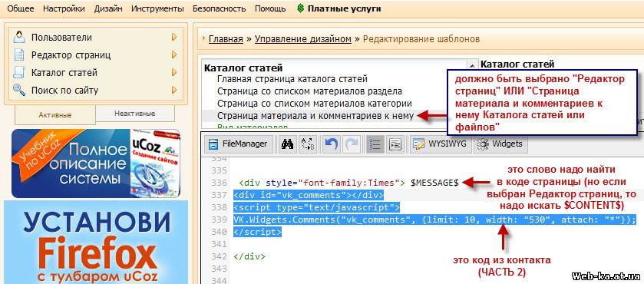Viewport: 644px width, 284px height.
Task: Toggle the word wrap indent icon
Action: click(395, 144)
